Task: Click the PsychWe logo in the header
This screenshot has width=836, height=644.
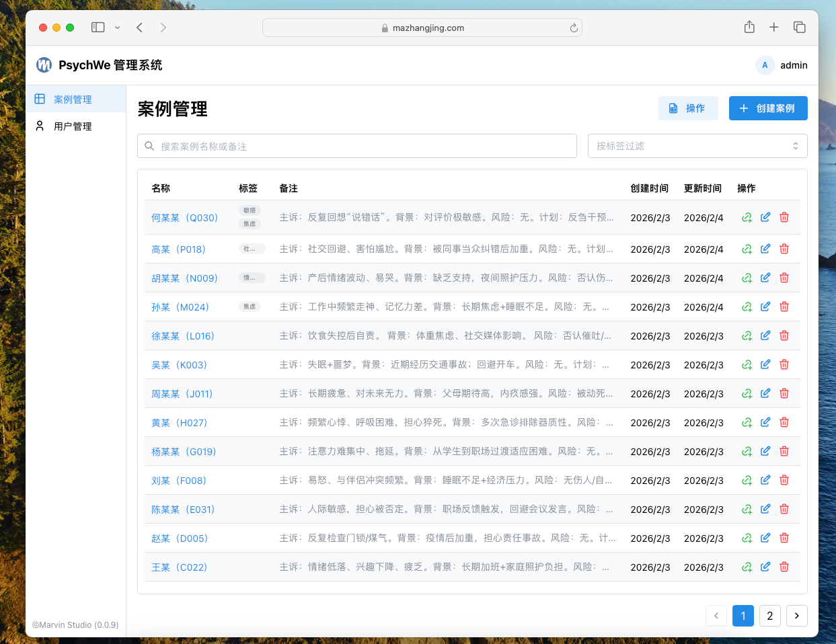Action: coord(43,65)
